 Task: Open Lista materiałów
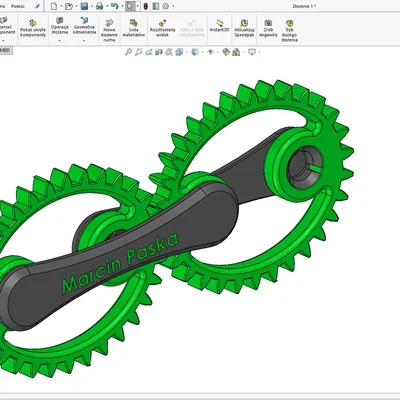click(x=133, y=28)
